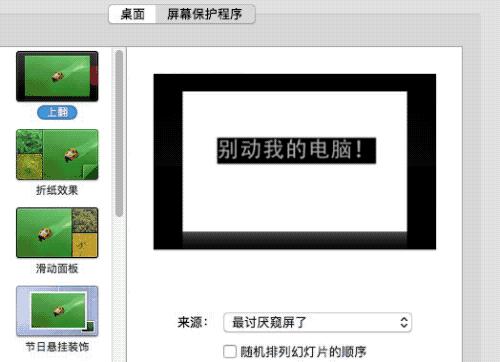
Task: Click the 节日悬挂装饰 label text
Action: [57, 347]
